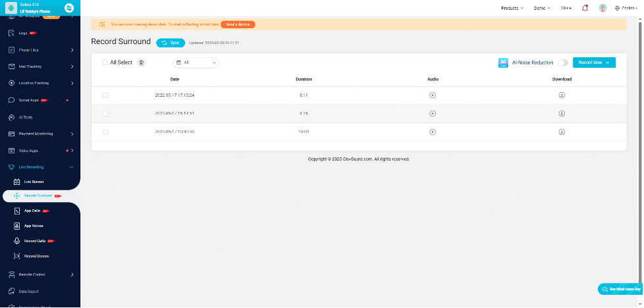Open the All date filter dropdown

196,63
